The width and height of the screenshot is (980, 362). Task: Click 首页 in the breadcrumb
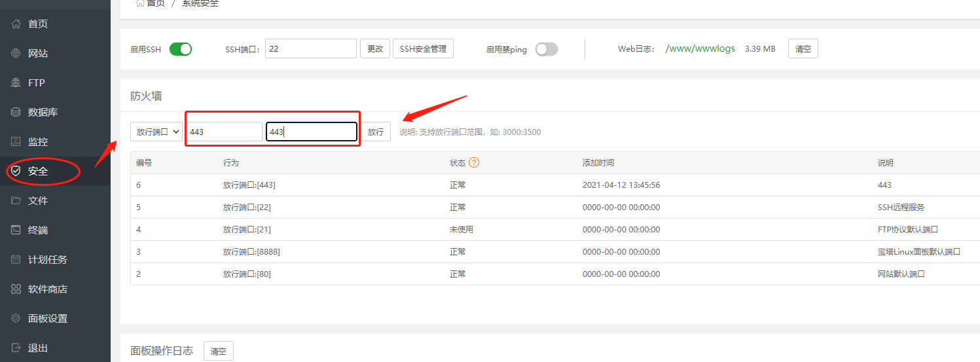[x=156, y=3]
